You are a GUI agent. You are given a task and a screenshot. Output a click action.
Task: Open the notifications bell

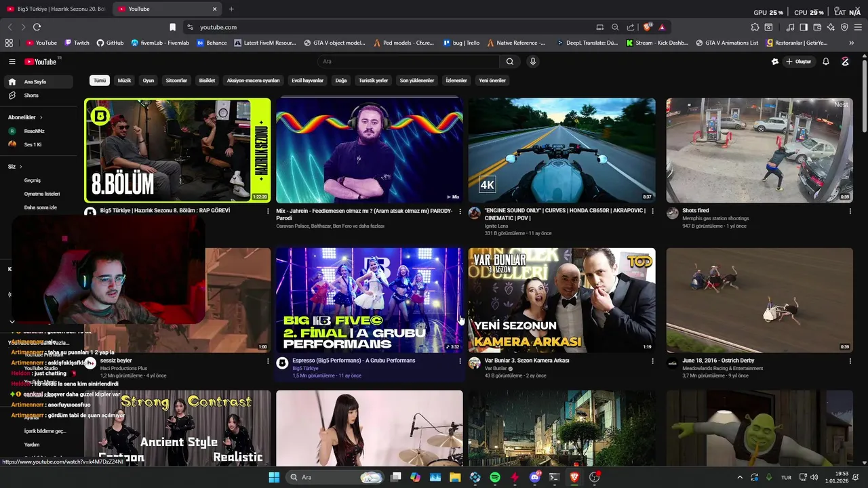[826, 62]
